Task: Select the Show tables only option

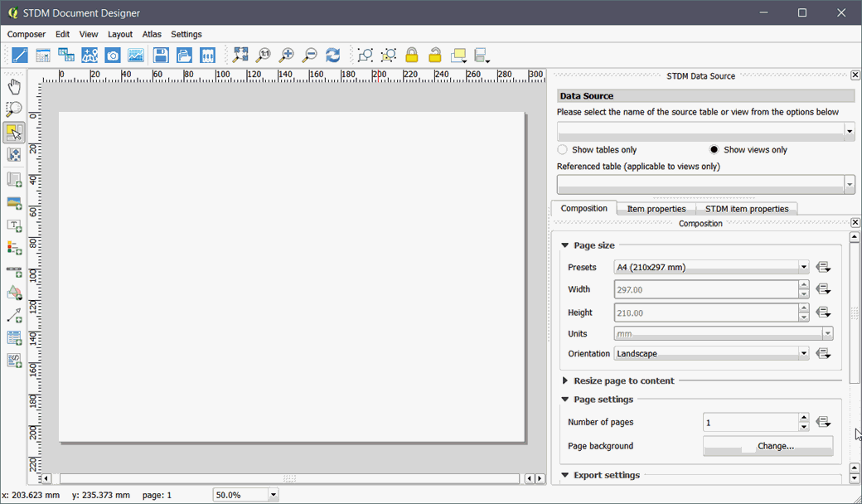Action: pos(563,150)
